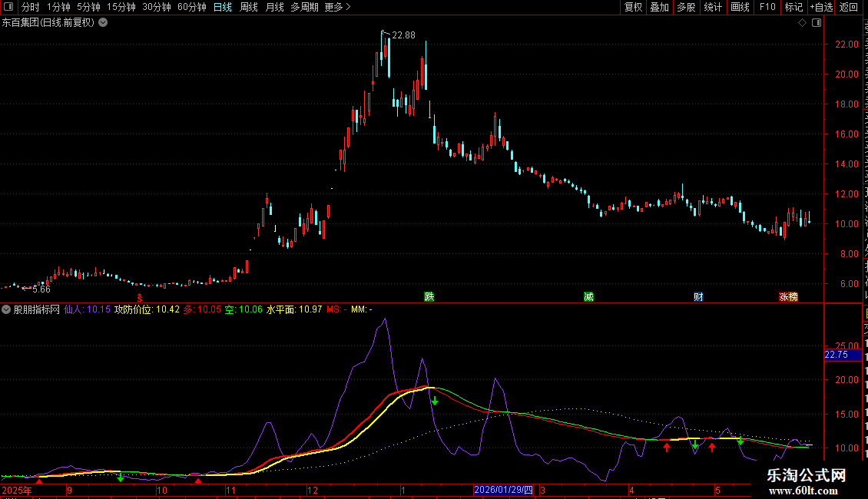Select the 日线 daily tab

coord(223,7)
